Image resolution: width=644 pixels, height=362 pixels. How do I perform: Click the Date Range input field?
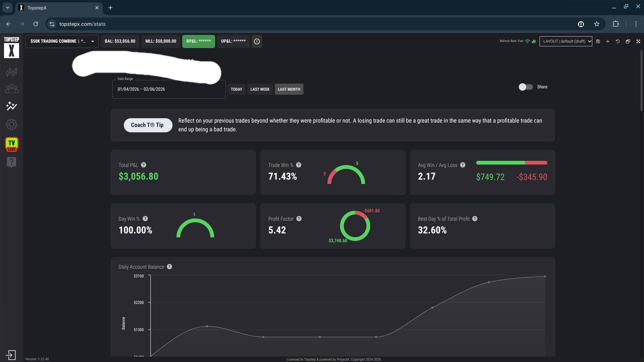pos(169,89)
